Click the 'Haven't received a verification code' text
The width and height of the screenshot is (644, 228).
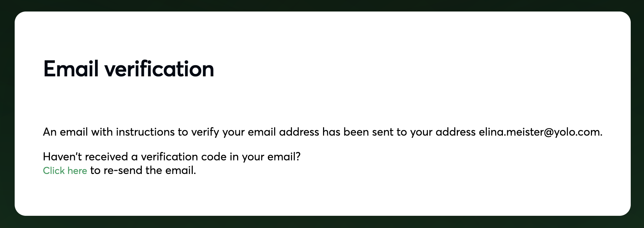point(171,157)
